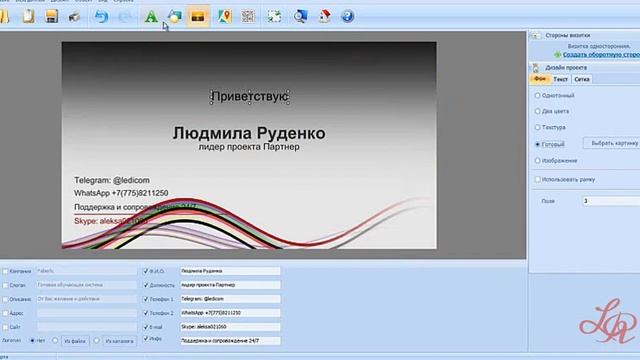Enable the Описание checkbox

click(x=5, y=299)
